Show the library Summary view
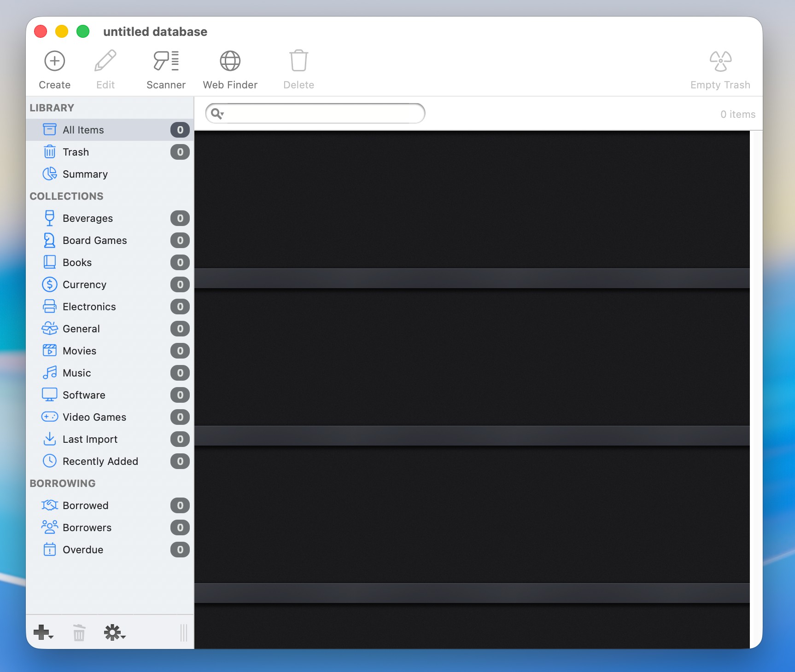Viewport: 795px width, 672px height. coord(85,174)
